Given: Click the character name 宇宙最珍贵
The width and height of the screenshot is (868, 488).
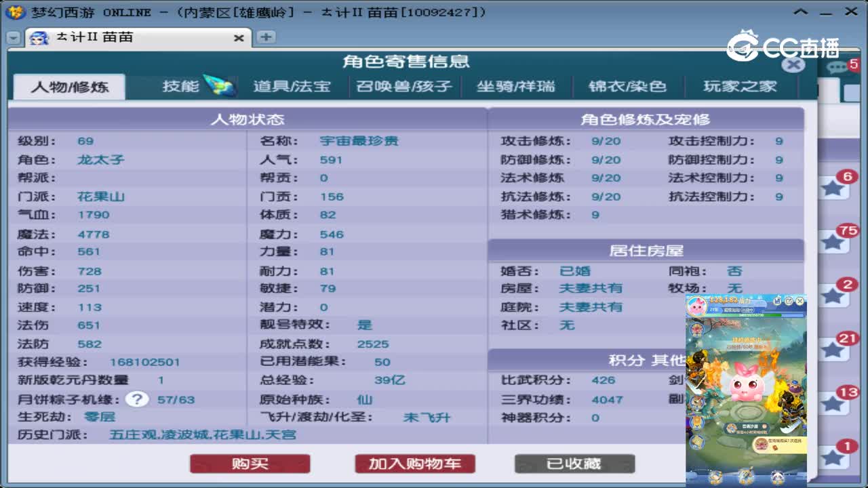Looking at the screenshot, I should (x=359, y=141).
